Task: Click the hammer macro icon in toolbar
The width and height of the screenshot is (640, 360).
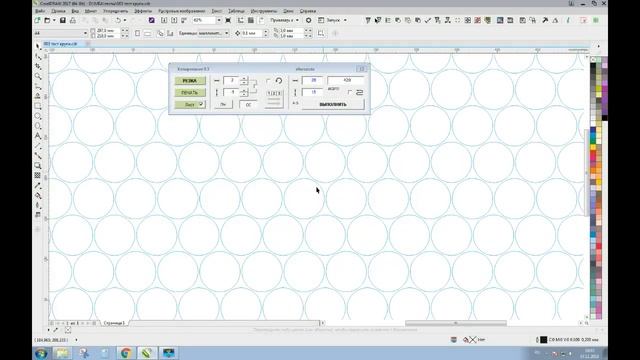Action: (x=544, y=20)
